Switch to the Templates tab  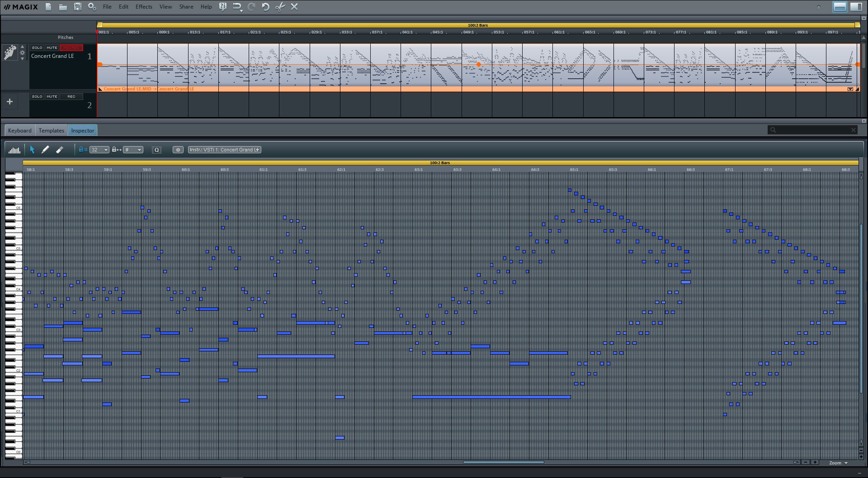tap(51, 130)
